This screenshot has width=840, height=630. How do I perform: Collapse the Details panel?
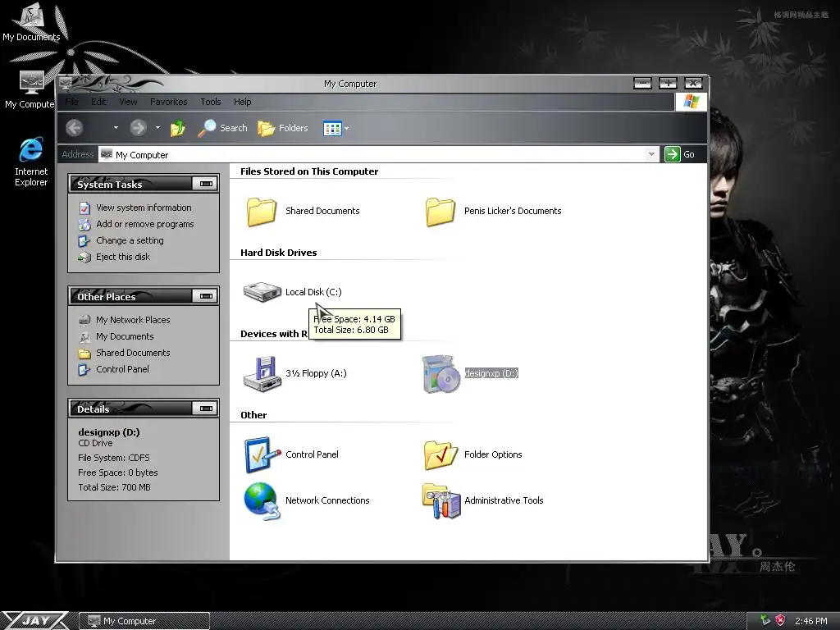(x=206, y=409)
